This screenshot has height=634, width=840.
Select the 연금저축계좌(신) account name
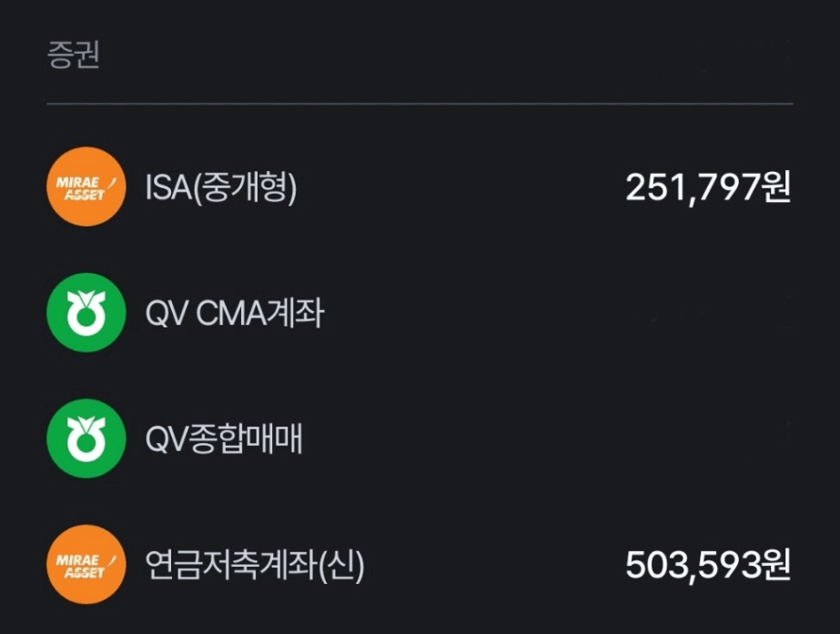point(255,566)
